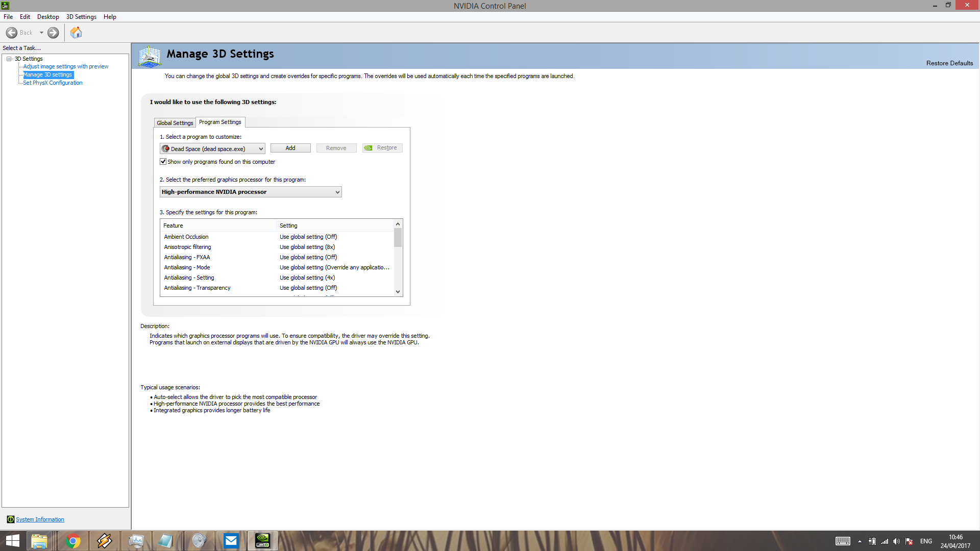Open the preferred graphics processor dropdown

click(251, 192)
